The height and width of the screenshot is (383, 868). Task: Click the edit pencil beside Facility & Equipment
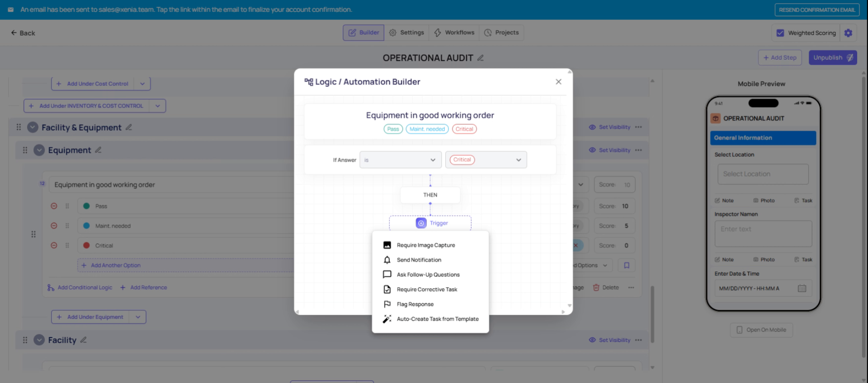click(x=129, y=127)
